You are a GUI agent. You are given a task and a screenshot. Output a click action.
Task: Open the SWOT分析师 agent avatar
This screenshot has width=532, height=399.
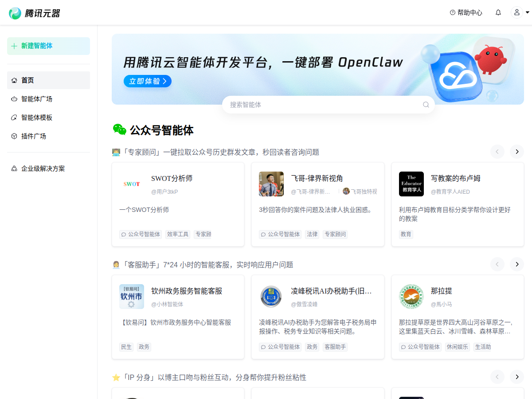click(x=132, y=184)
